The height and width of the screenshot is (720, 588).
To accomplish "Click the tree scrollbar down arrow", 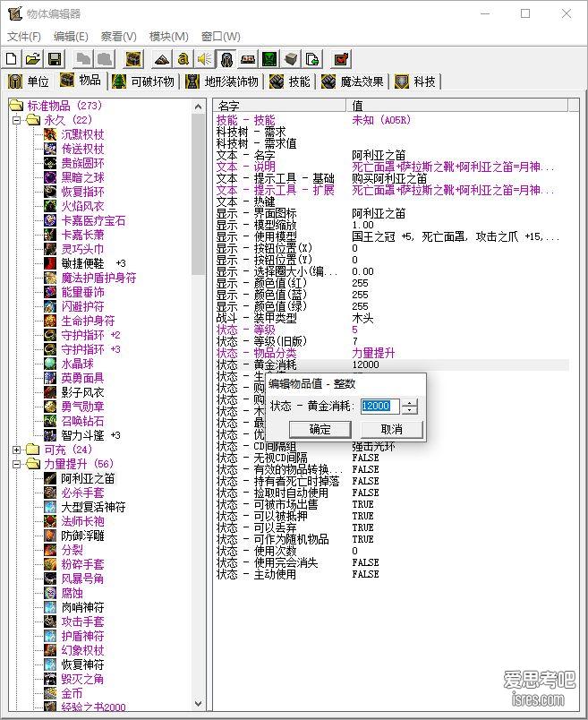I will 199,704.
